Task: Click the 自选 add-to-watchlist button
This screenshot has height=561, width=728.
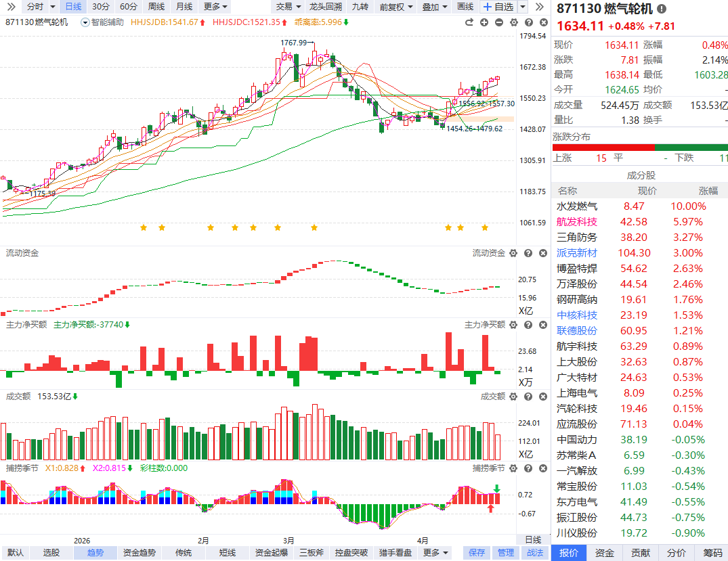Action: click(x=498, y=7)
